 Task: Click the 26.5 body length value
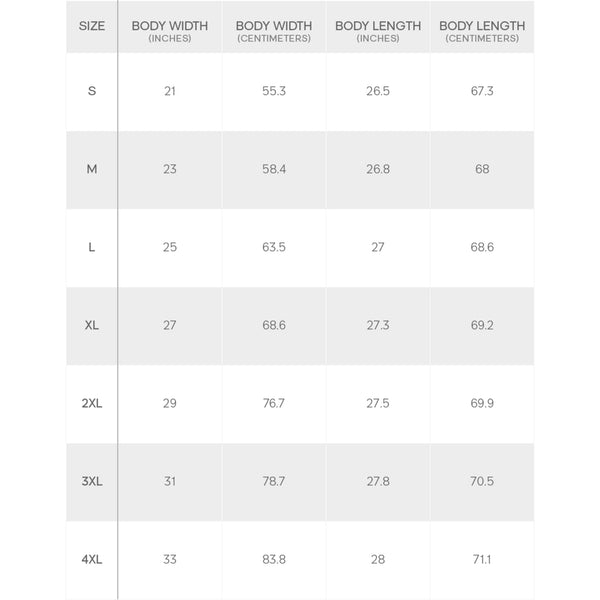pyautogui.click(x=377, y=91)
